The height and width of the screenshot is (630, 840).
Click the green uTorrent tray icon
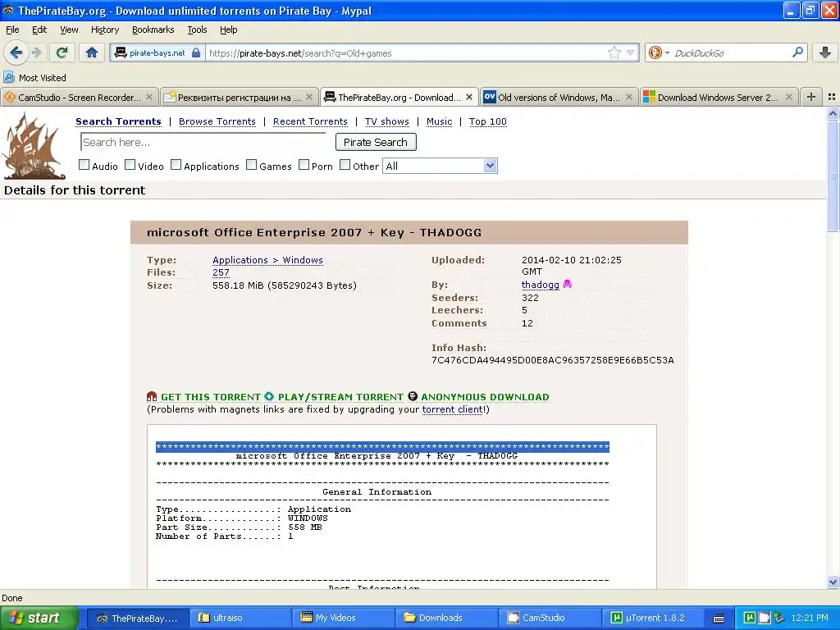[750, 618]
